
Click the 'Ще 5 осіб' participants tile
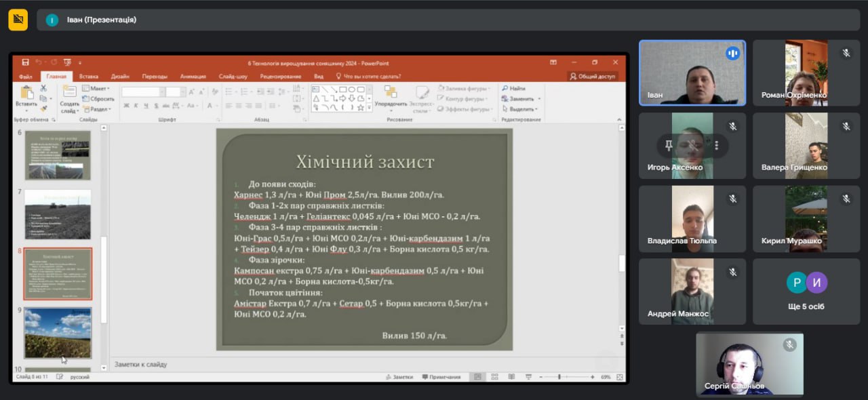[x=806, y=292]
